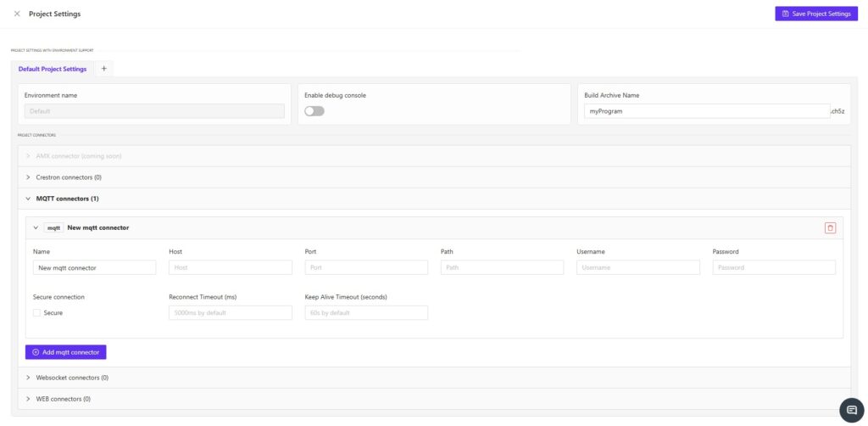
Task: Focus the Port input field
Action: pos(366,267)
